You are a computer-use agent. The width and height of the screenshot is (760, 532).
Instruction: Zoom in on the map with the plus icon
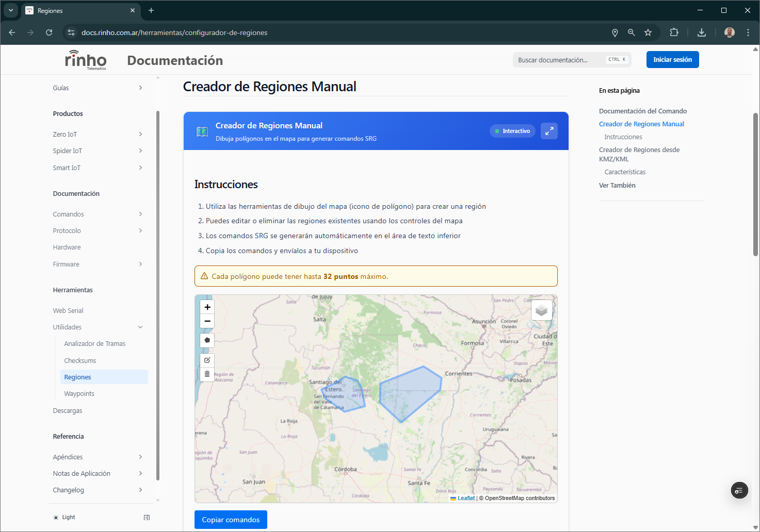point(207,307)
